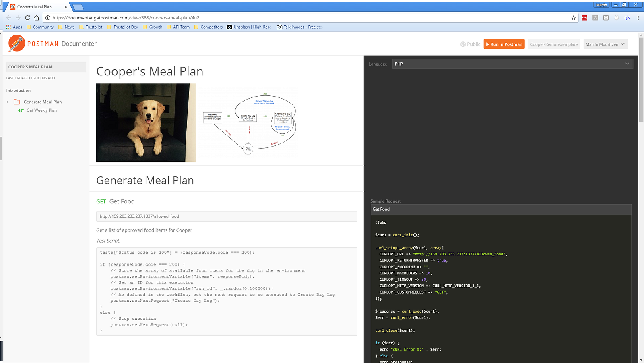Bookmark this page with the star icon
This screenshot has width=644, height=363.
point(574,18)
